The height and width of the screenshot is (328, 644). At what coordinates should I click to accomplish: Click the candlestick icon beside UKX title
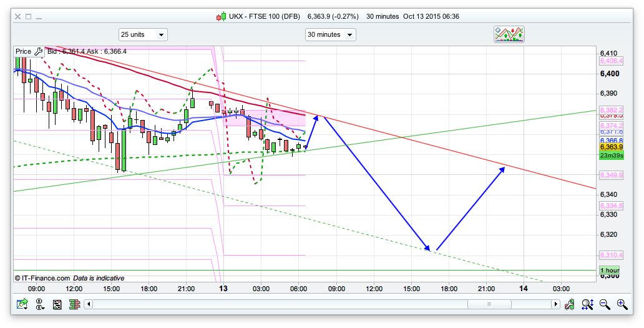click(221, 16)
